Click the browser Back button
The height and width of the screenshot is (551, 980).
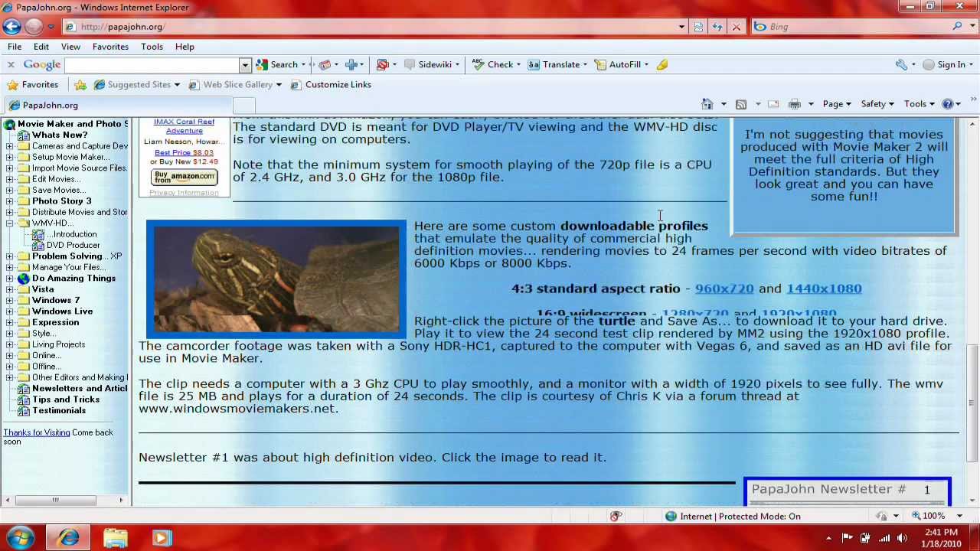coord(11,26)
